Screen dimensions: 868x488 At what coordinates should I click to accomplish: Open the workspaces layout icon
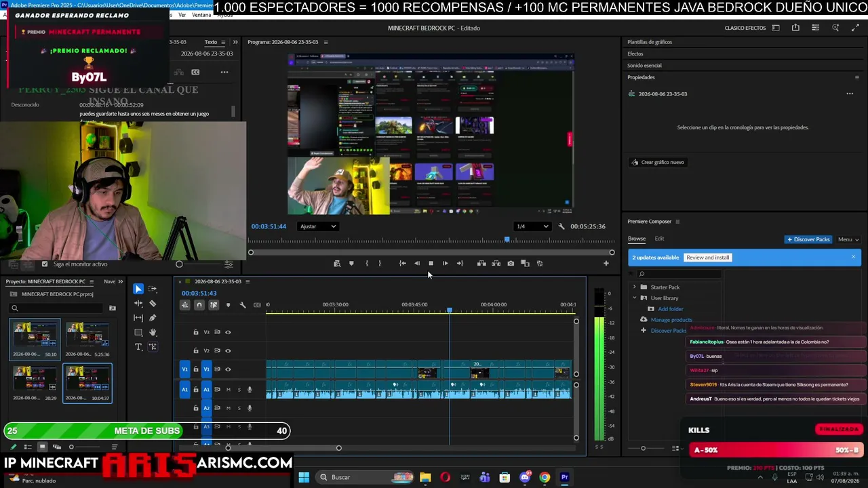pos(776,28)
